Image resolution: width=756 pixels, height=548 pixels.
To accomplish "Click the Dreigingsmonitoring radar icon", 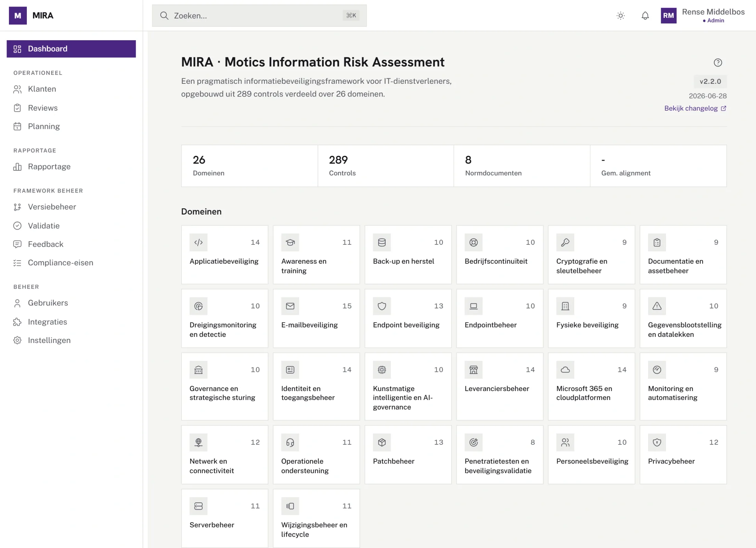I will pyautogui.click(x=198, y=306).
